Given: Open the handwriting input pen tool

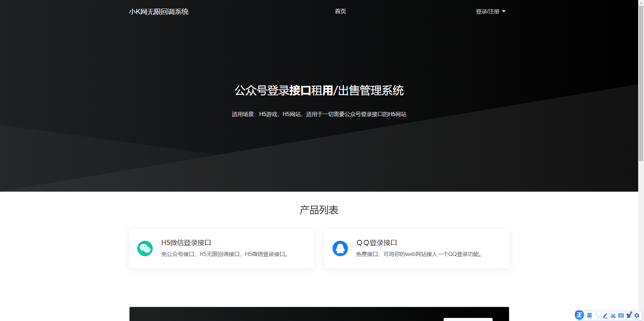Looking at the screenshot, I should click(605, 316).
